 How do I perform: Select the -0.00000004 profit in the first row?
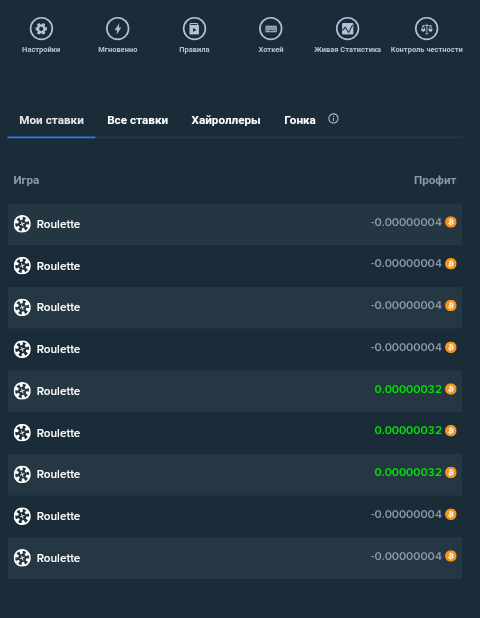click(406, 222)
